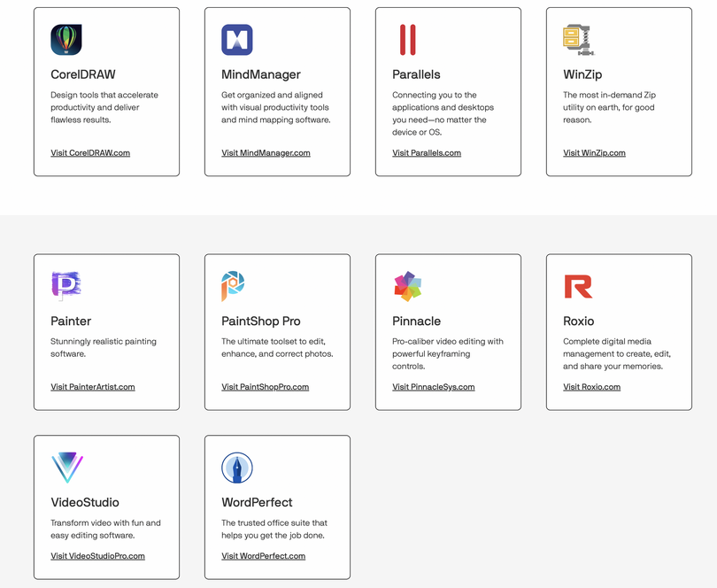Click text 'Complete digital media management'
This screenshot has height=588, width=717.
point(617,353)
